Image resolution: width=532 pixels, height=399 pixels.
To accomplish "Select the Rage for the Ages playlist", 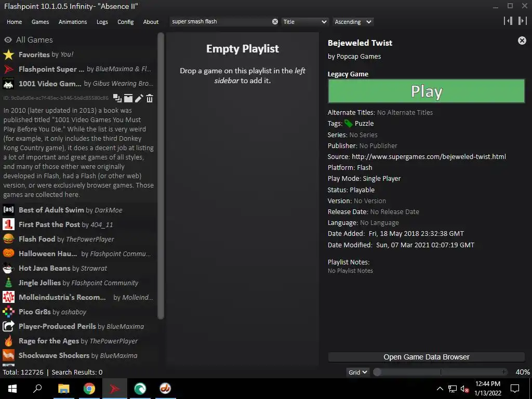I will (x=79, y=341).
